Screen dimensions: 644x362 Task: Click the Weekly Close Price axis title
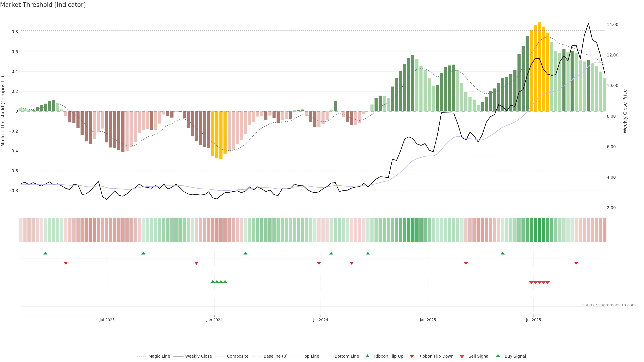[625, 111]
